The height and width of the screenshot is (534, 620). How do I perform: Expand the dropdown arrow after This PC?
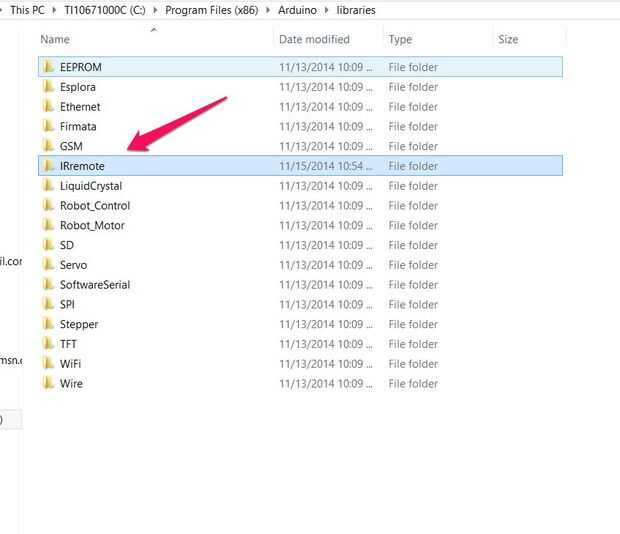coord(55,10)
